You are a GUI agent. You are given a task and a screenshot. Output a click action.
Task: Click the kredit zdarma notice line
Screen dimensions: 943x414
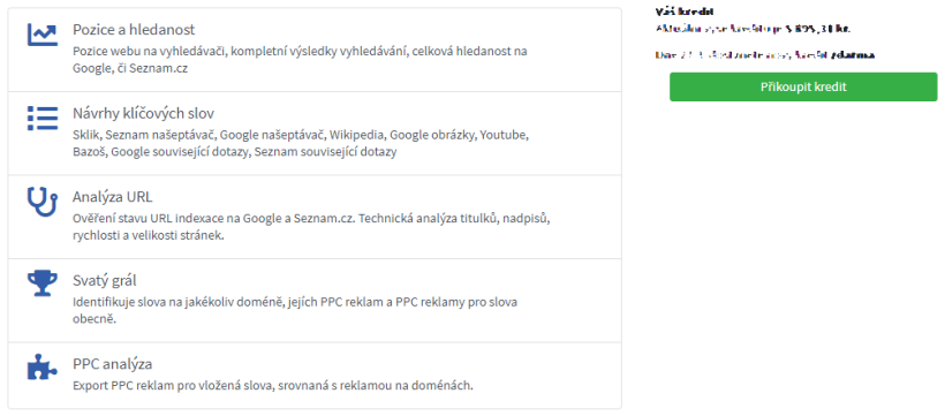pos(765,55)
